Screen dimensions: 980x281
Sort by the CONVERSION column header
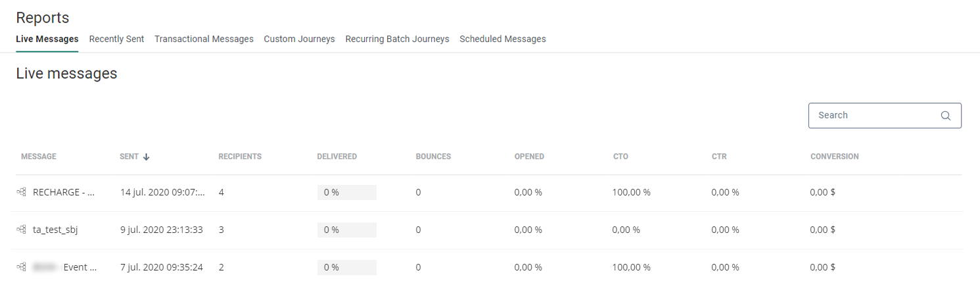tap(834, 157)
